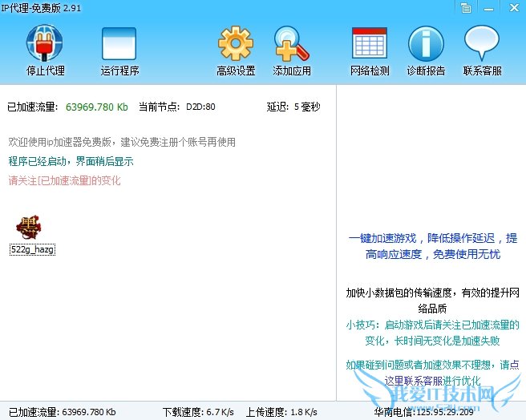The height and width of the screenshot is (420, 526).
Task: Click the title bar menu icon
Action: (466, 8)
